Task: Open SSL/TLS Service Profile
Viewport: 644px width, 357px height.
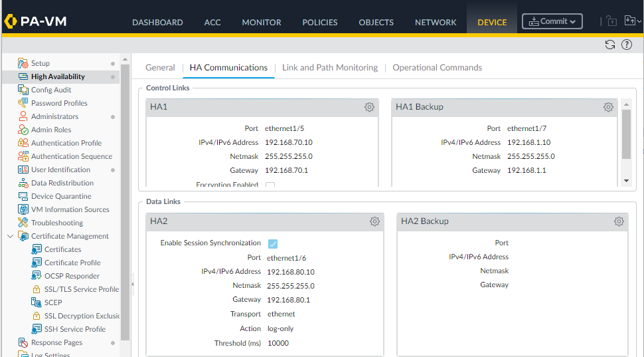Action: point(81,289)
